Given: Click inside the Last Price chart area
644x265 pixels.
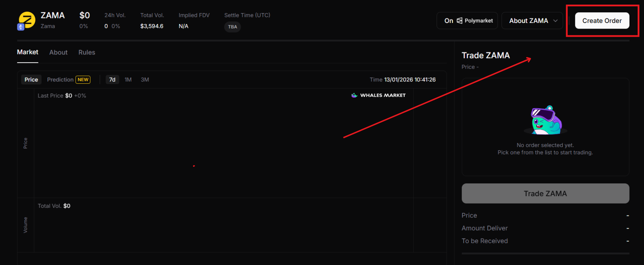Looking at the screenshot, I should point(223,145).
